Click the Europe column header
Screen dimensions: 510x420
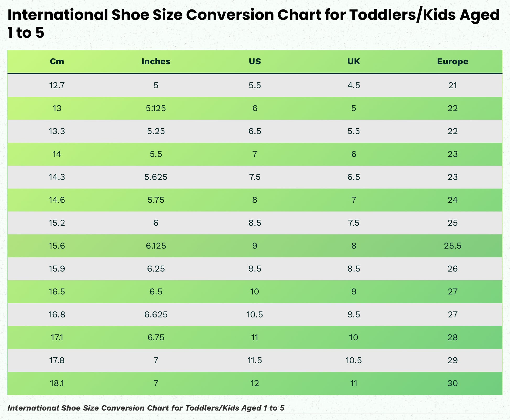[453, 61]
